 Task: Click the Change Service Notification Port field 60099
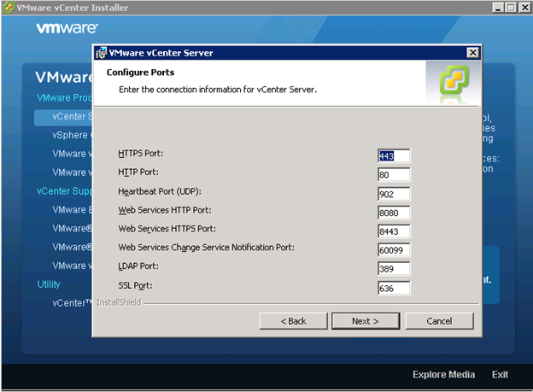[394, 250]
